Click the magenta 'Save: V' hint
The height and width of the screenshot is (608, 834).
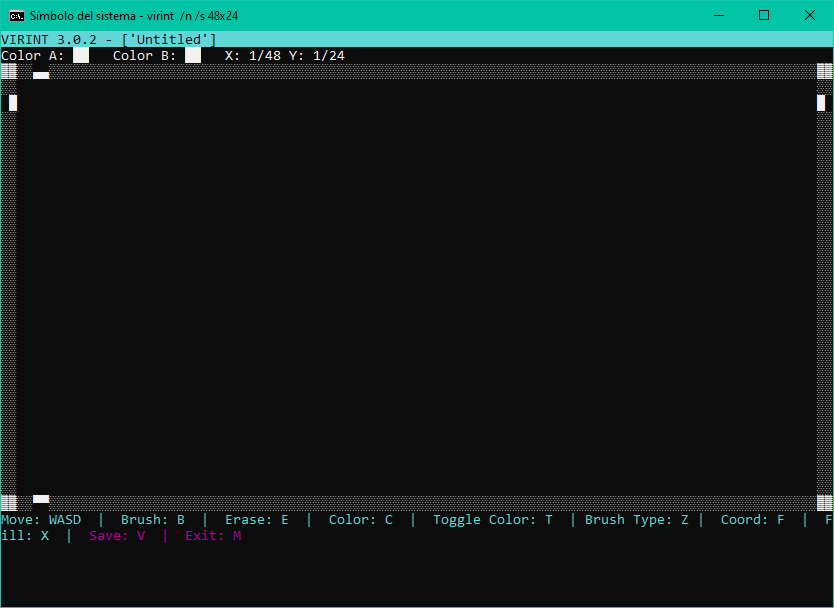[x=117, y=536]
